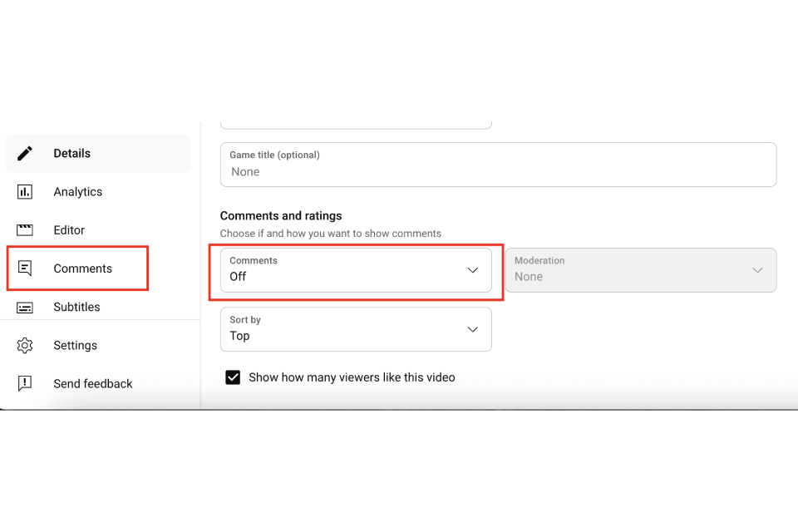Click the highlighted Comments sidebar entry
798x532 pixels.
(83, 268)
